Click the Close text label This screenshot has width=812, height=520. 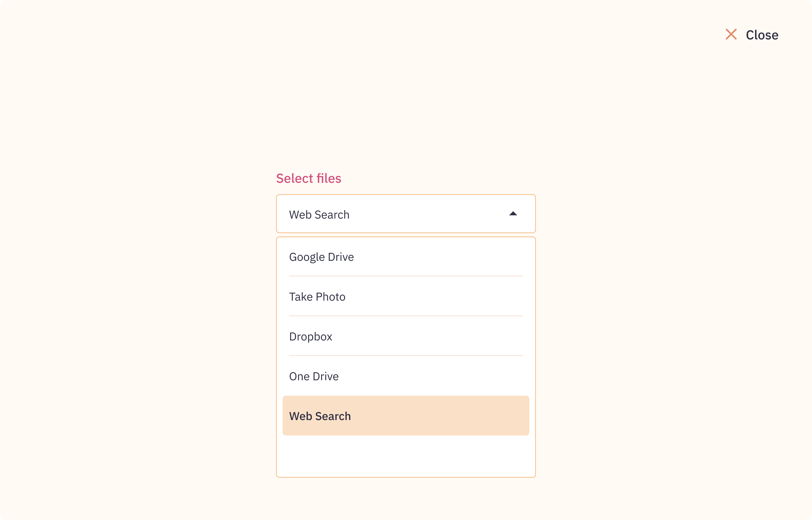point(762,35)
